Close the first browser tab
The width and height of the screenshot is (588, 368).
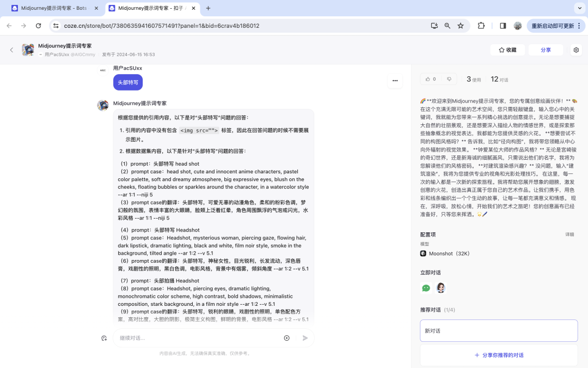96,8
